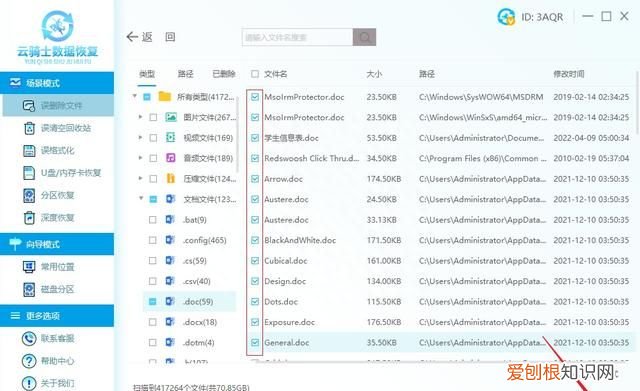Screen dimensions: 640x391
Task: Check the .csv(40) checkbox
Action: pos(152,281)
